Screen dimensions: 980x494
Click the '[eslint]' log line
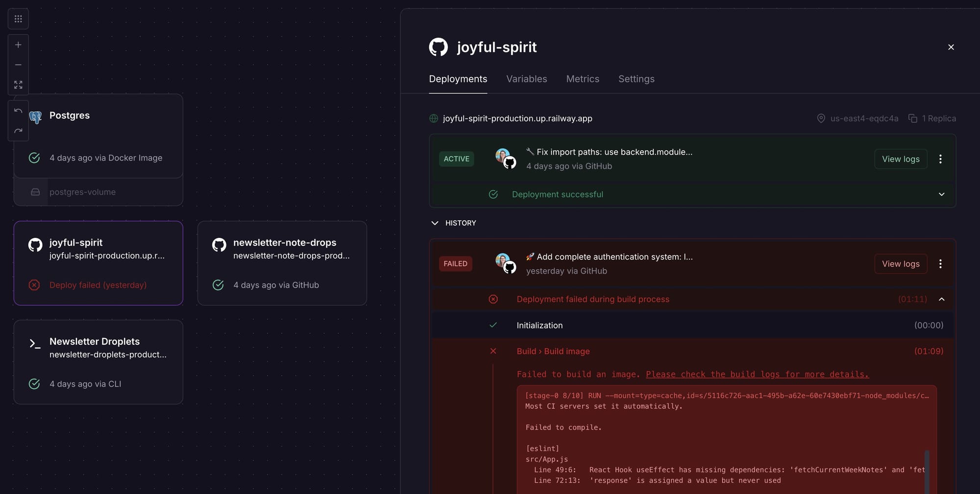(542, 448)
